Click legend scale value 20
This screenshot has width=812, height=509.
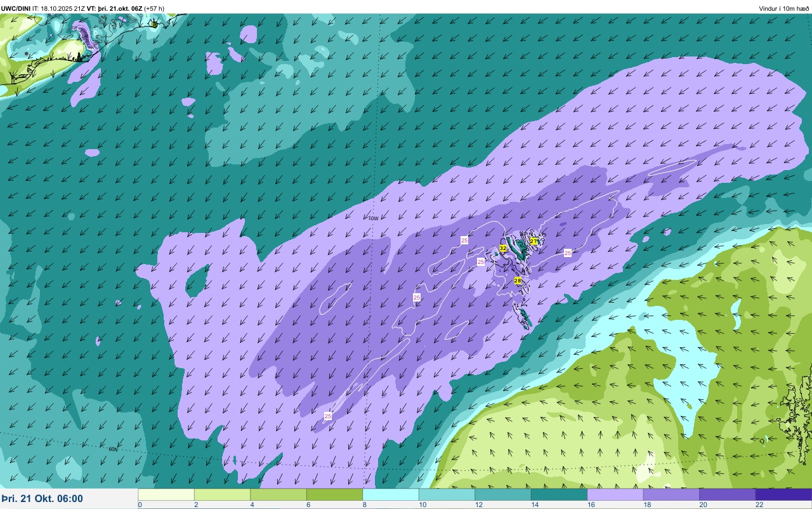tap(703, 505)
